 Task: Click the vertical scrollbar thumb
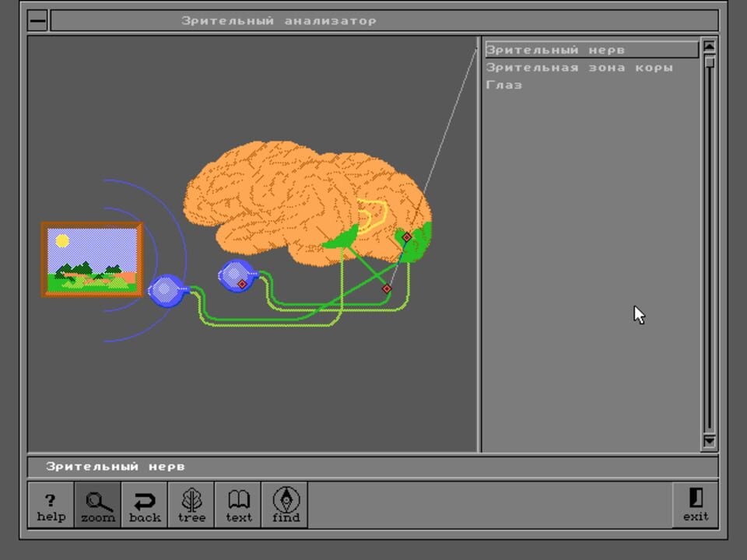click(708, 62)
